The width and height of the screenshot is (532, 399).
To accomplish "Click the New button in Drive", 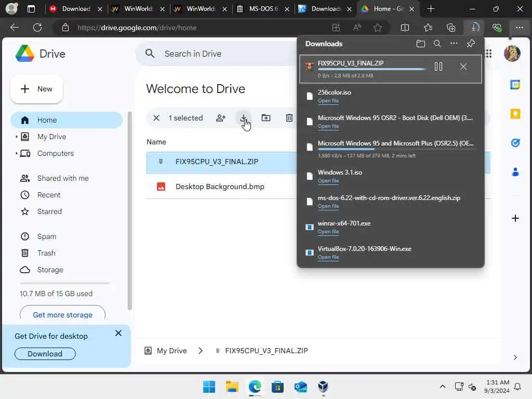I will click(37, 89).
